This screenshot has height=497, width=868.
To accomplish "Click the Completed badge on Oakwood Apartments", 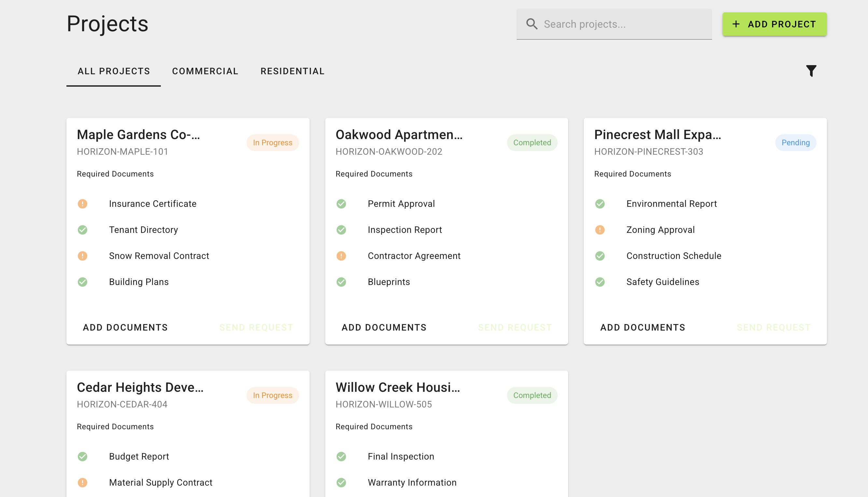I will (532, 143).
